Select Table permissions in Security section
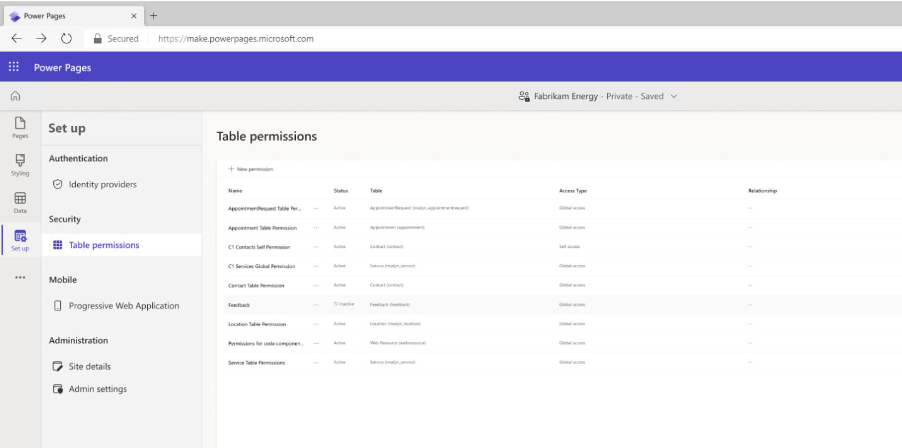This screenshot has width=902, height=448. (103, 245)
